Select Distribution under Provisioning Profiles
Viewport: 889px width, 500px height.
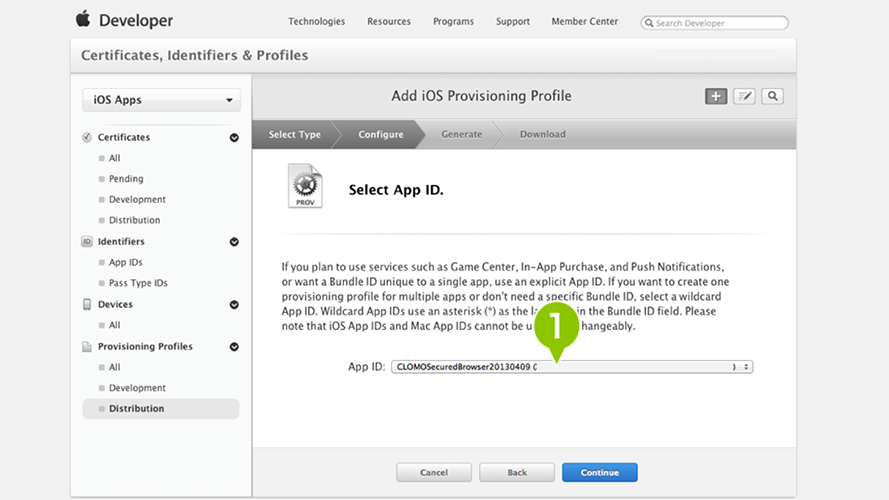[160, 409]
